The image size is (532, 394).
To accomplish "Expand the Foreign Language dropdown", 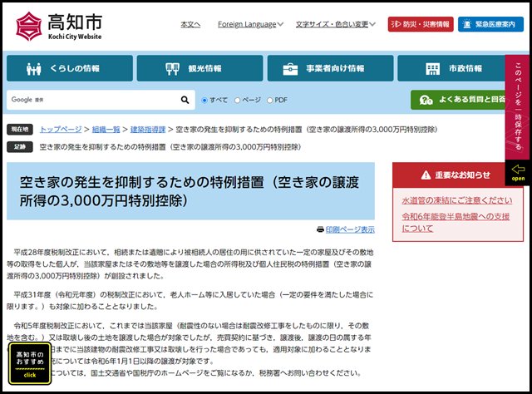I will [250, 24].
